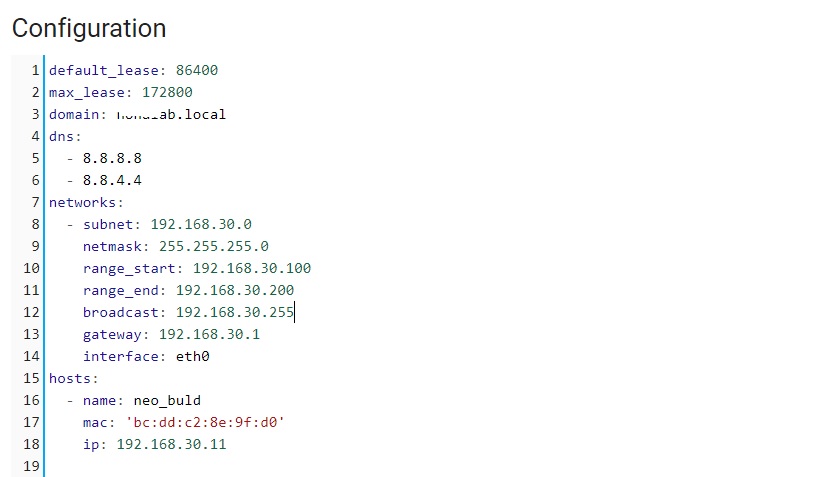Click the hosts key on line 15
This screenshot has height=477, width=835.
point(70,378)
